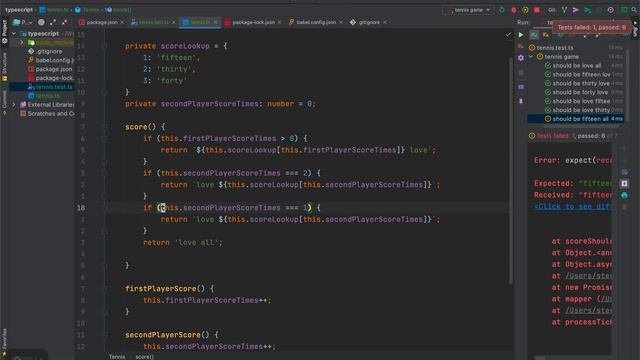The height and width of the screenshot is (360, 640).
Task: Toggle Structure tool window stripe button
Action: tap(4, 67)
